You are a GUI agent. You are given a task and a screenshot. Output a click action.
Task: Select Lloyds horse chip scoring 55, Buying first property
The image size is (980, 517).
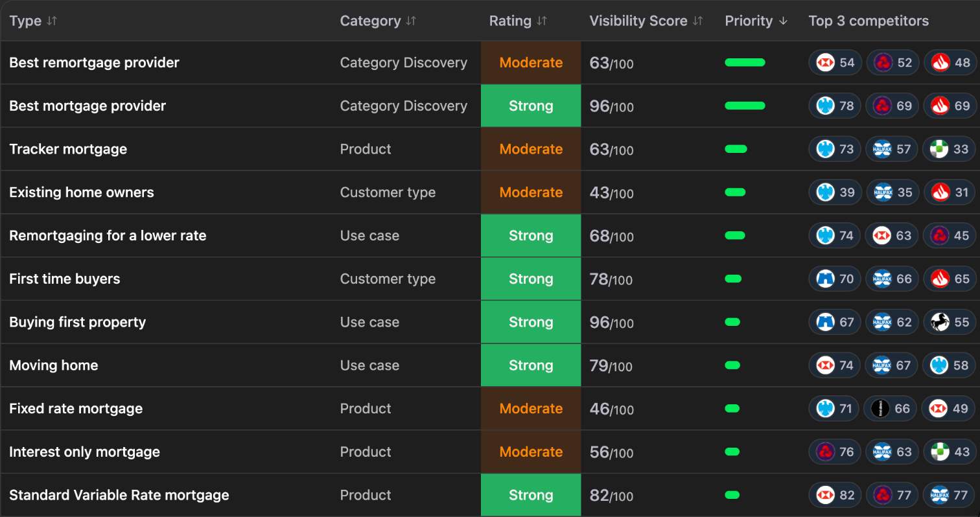(950, 323)
